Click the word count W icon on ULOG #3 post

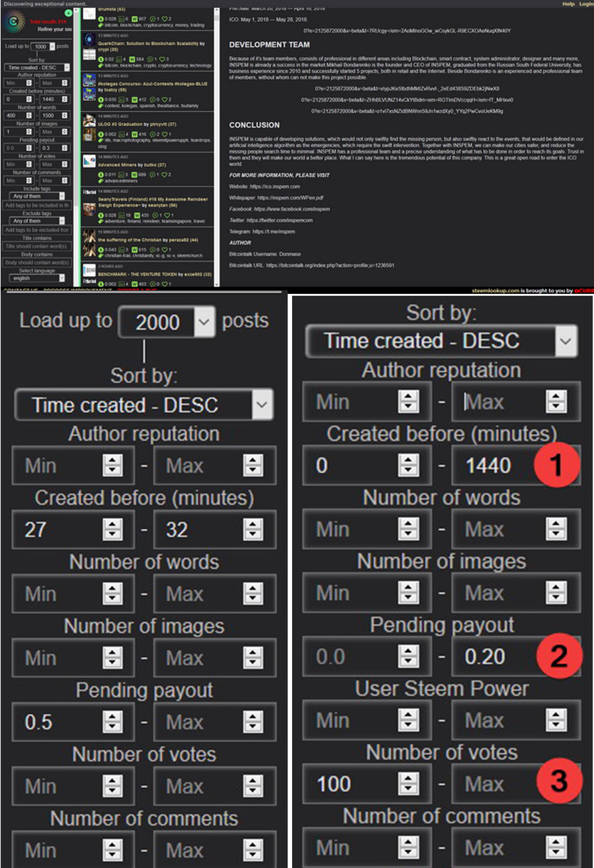coord(135,134)
